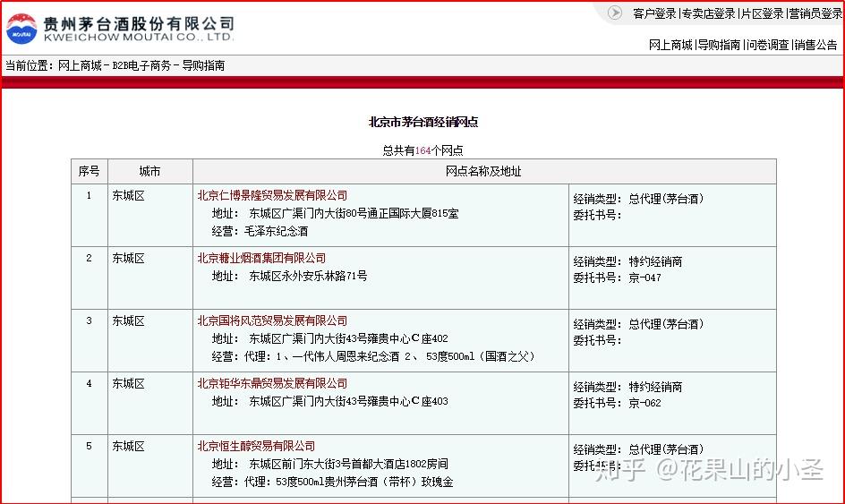
Task: Click business text 一代伟人周恩来纪念酒
Action: (x=346, y=356)
